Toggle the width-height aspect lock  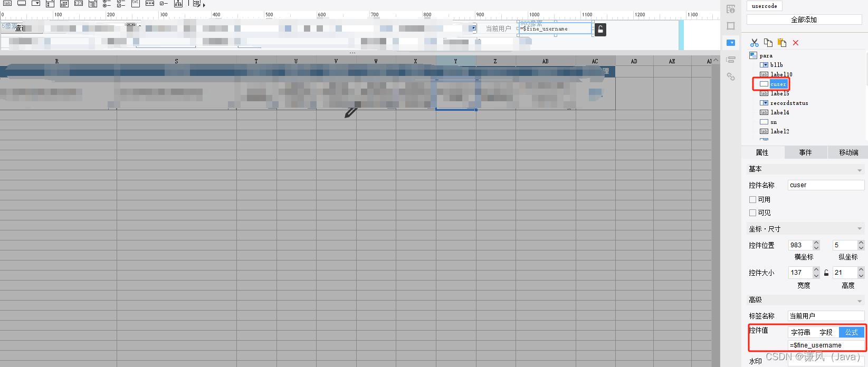click(x=826, y=273)
